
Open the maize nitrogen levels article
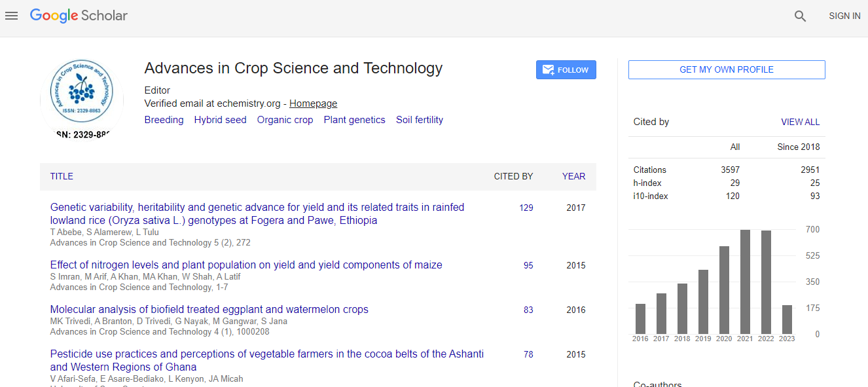click(x=246, y=265)
